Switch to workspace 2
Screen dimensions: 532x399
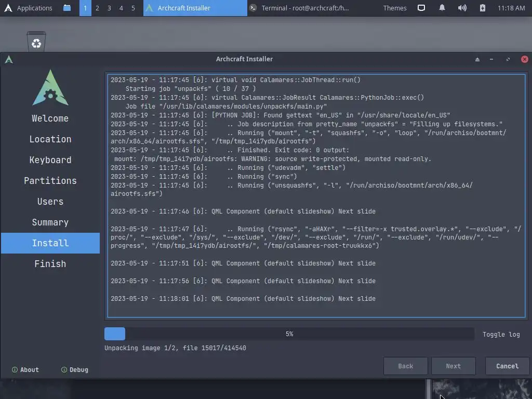coord(97,8)
